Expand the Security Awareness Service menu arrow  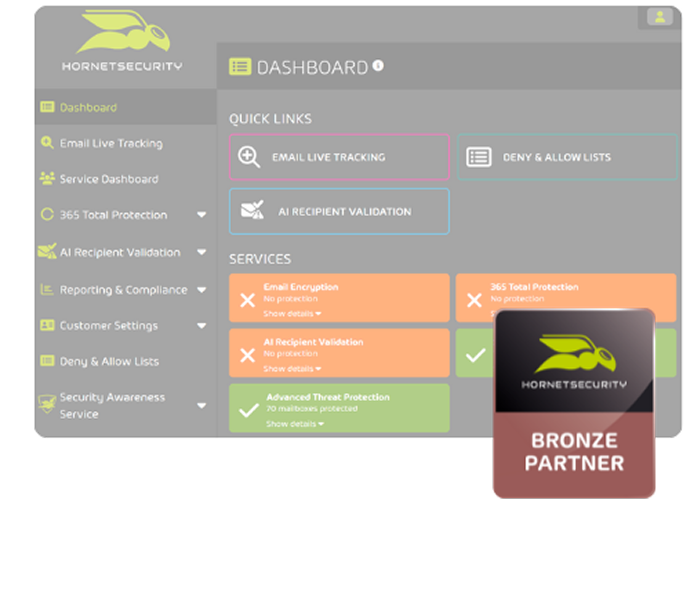[x=201, y=405]
